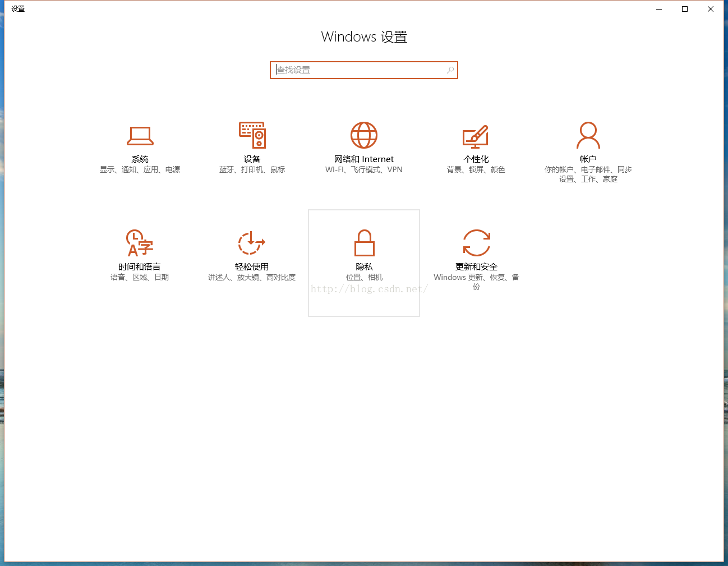Click the Wi-Fi、飞行模式、VPN description
This screenshot has height=566, width=728.
click(364, 169)
